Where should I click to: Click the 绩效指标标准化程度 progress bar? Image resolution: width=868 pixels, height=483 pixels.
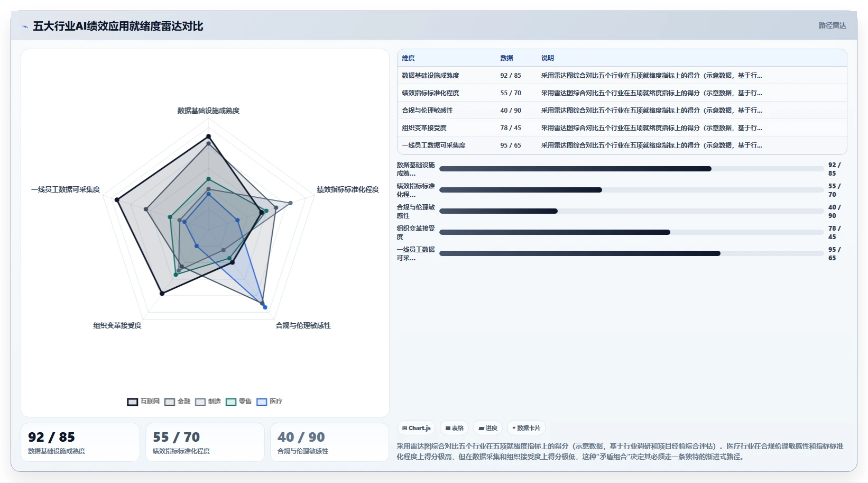(x=631, y=190)
